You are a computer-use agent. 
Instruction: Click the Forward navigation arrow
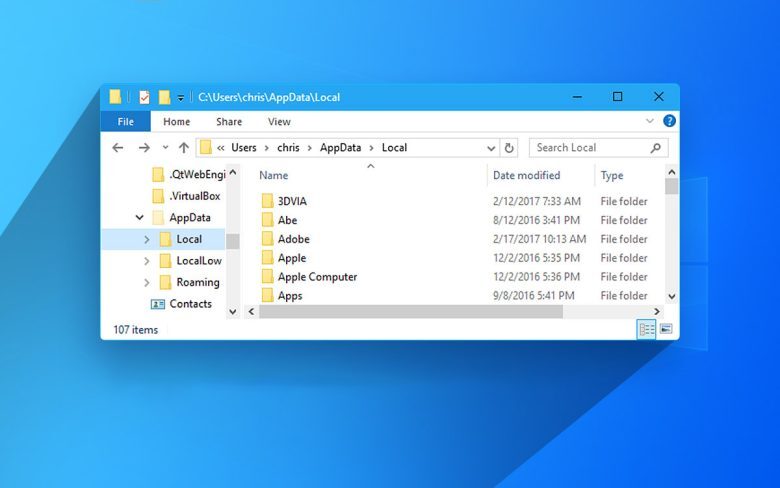click(143, 148)
